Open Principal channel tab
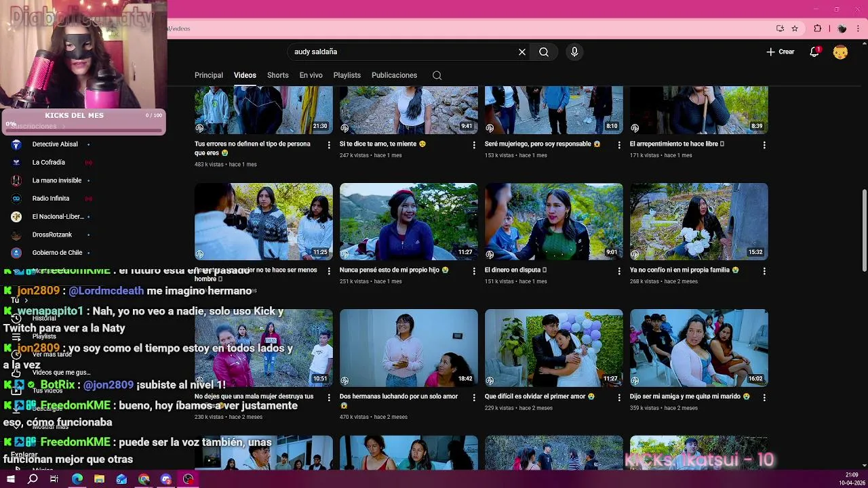 tap(209, 75)
